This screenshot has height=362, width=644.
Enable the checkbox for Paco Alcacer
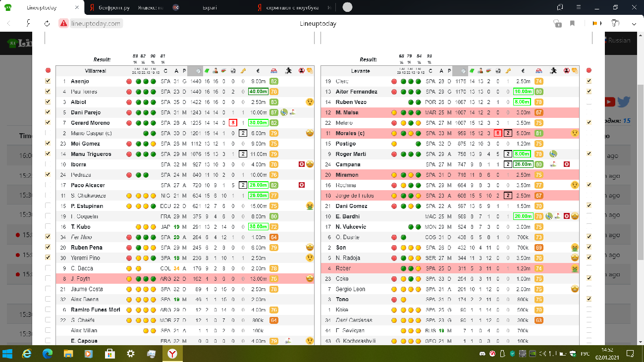[48, 185]
